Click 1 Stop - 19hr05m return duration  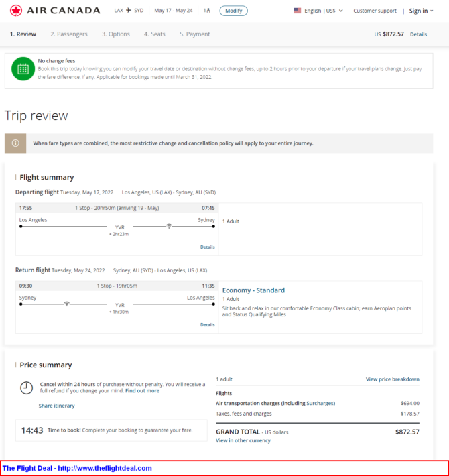pos(117,286)
